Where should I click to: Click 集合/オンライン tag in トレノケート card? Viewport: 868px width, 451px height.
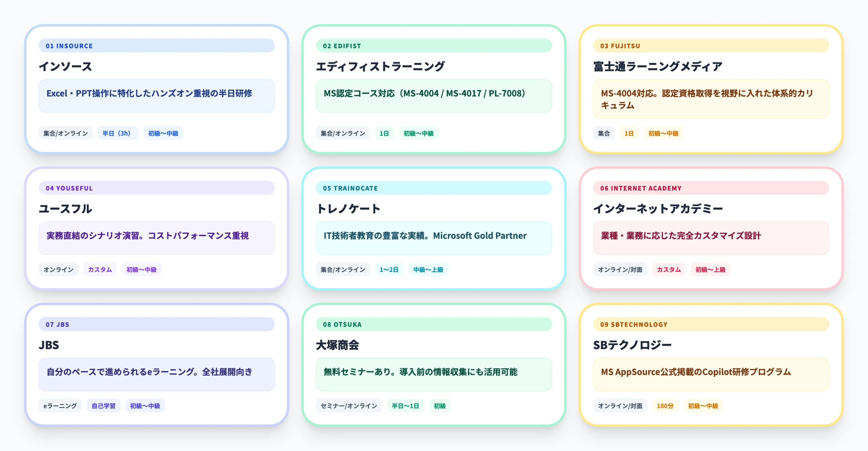(x=343, y=269)
